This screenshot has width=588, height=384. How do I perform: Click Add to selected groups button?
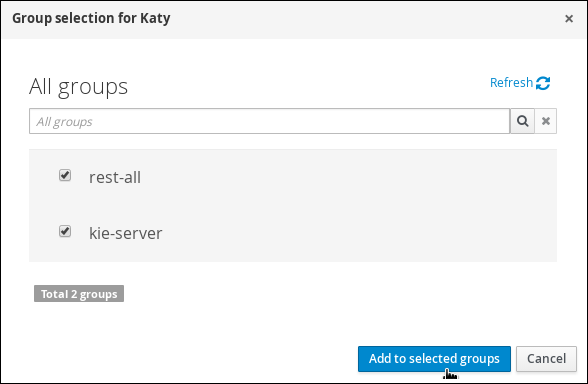tap(434, 359)
